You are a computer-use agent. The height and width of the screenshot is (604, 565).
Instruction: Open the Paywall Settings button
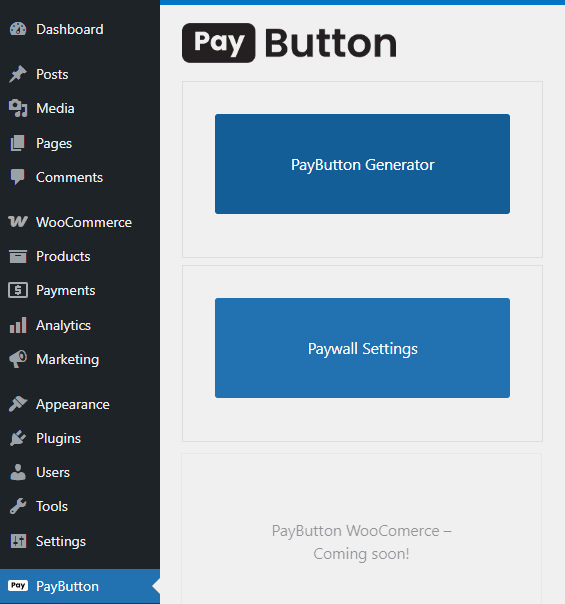(362, 348)
